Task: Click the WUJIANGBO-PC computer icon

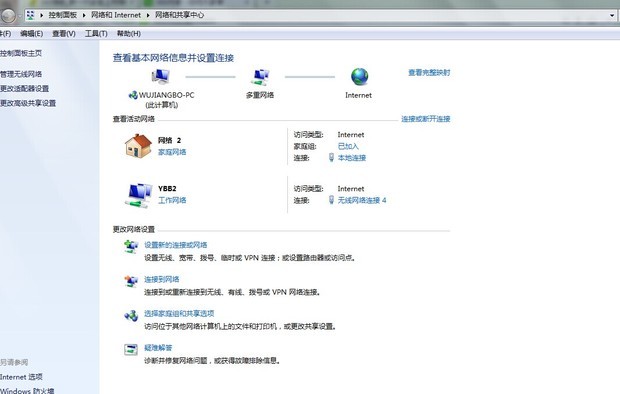Action: [161, 77]
